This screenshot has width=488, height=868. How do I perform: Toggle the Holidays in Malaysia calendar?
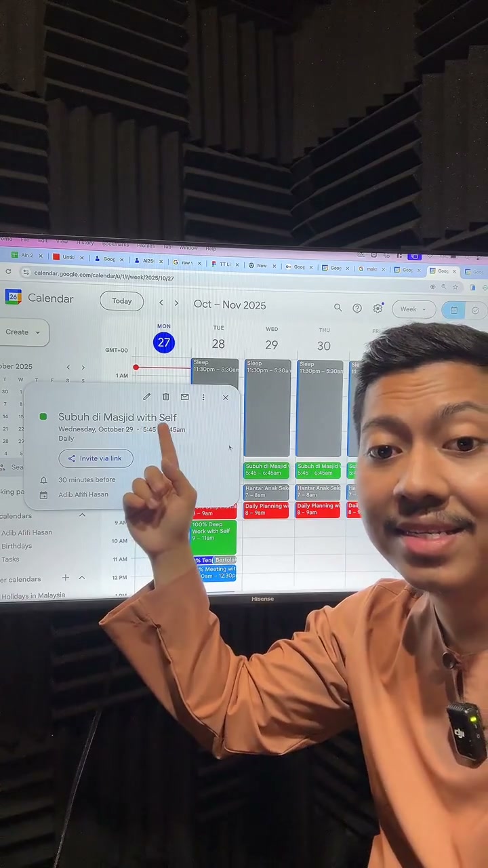pos(33,595)
